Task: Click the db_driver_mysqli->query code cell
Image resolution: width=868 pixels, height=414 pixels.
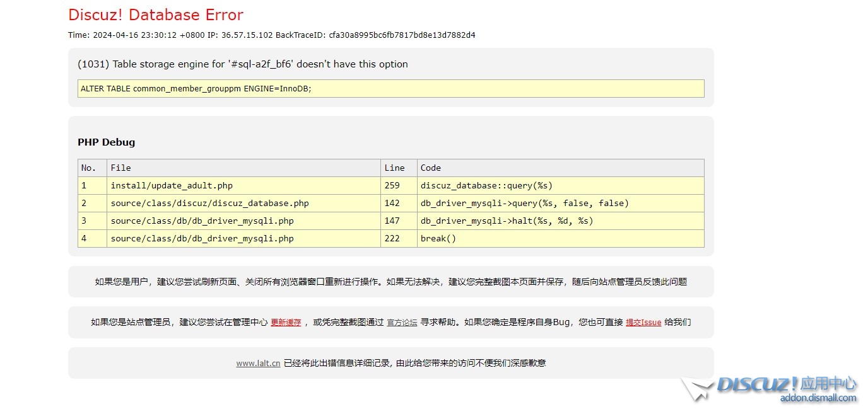Action: click(524, 204)
